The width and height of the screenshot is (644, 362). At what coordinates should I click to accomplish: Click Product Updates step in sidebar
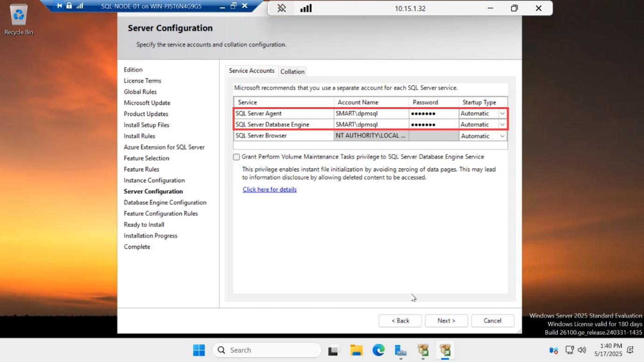click(146, 114)
